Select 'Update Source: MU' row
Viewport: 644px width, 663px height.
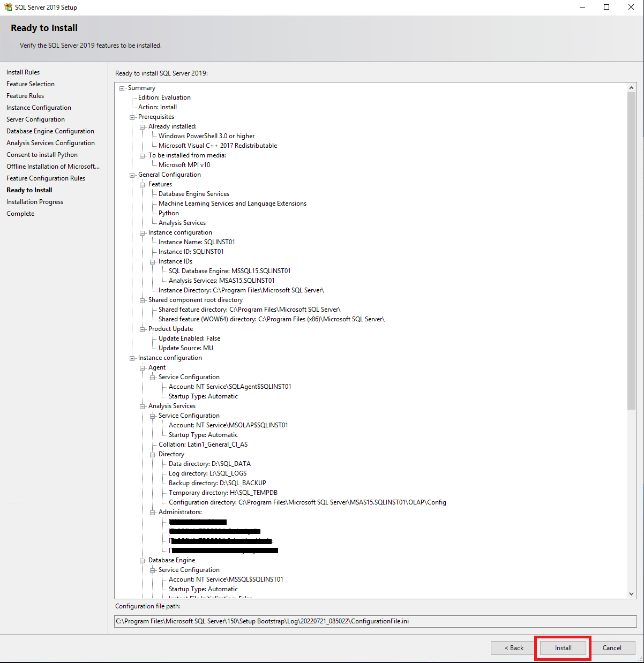[x=186, y=348]
